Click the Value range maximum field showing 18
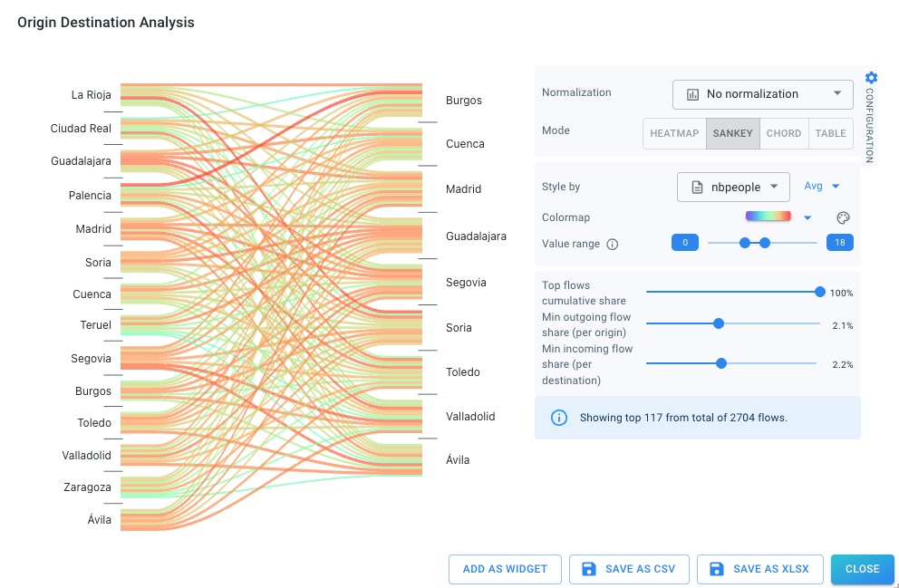The height and width of the screenshot is (588, 899). 840,243
